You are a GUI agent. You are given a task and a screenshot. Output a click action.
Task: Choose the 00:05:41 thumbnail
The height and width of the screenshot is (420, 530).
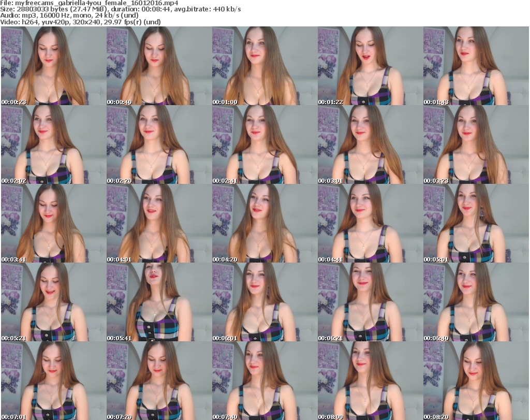point(159,302)
